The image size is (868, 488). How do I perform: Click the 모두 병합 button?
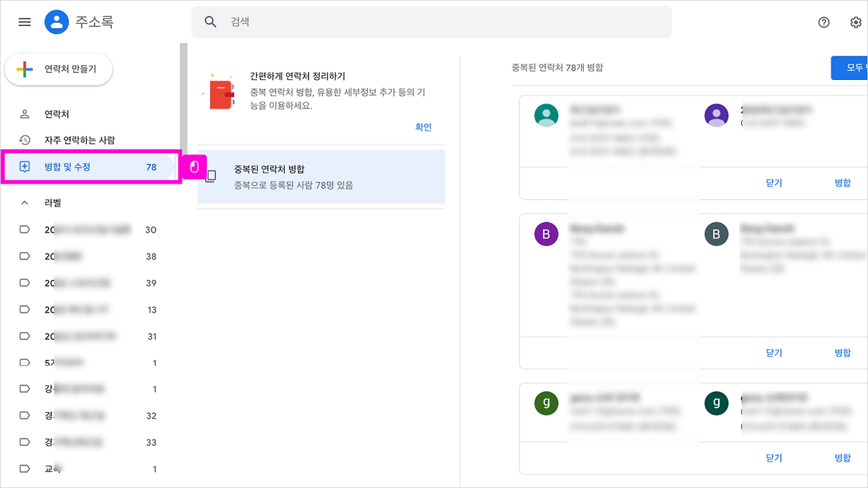click(851, 67)
